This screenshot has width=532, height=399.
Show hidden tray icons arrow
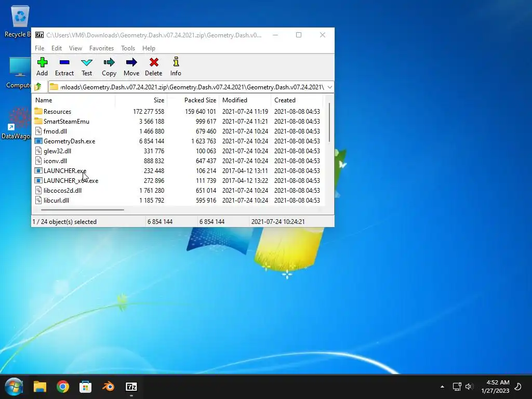click(x=442, y=387)
